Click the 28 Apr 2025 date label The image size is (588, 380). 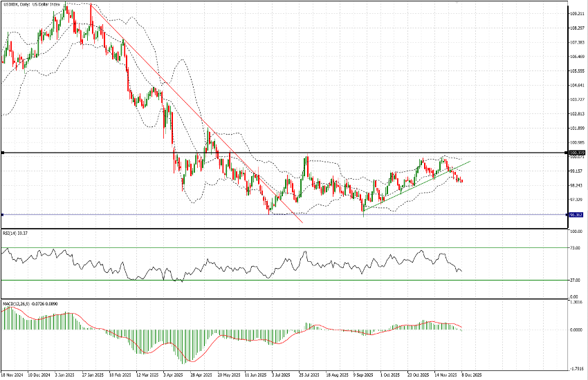pos(200,375)
